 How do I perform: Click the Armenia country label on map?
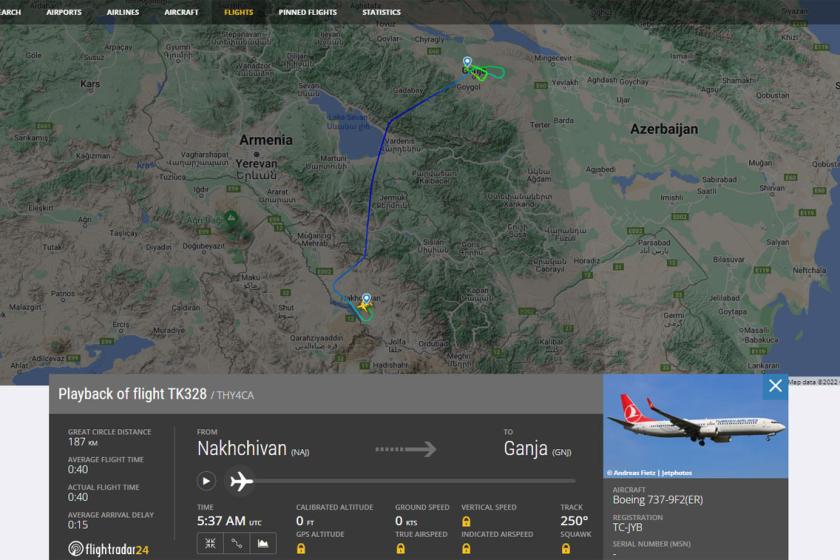[x=266, y=140]
